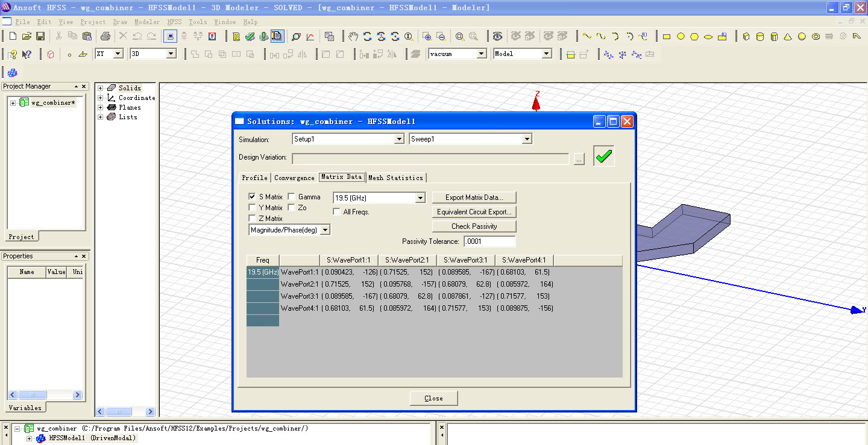Select the Draw Spline tool

[601, 36]
